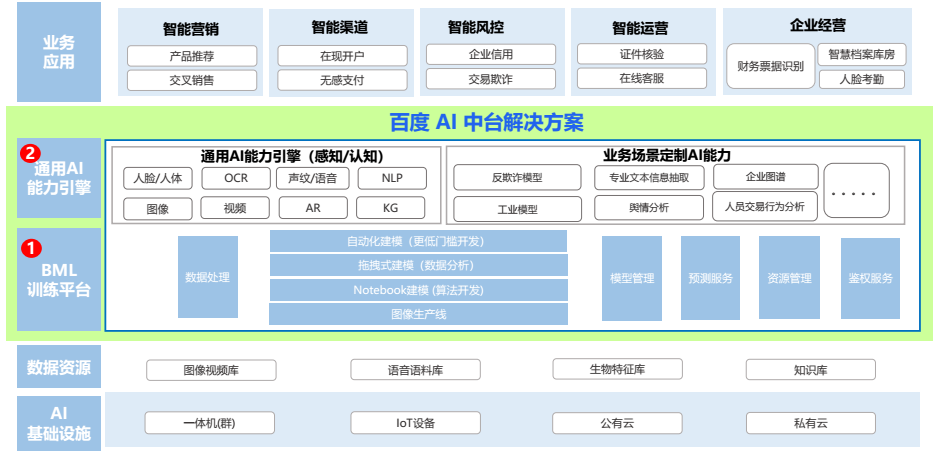This screenshot has width=942, height=453.
Task: Click 在线客服 under 智能运营
Action: pyautogui.click(x=641, y=78)
